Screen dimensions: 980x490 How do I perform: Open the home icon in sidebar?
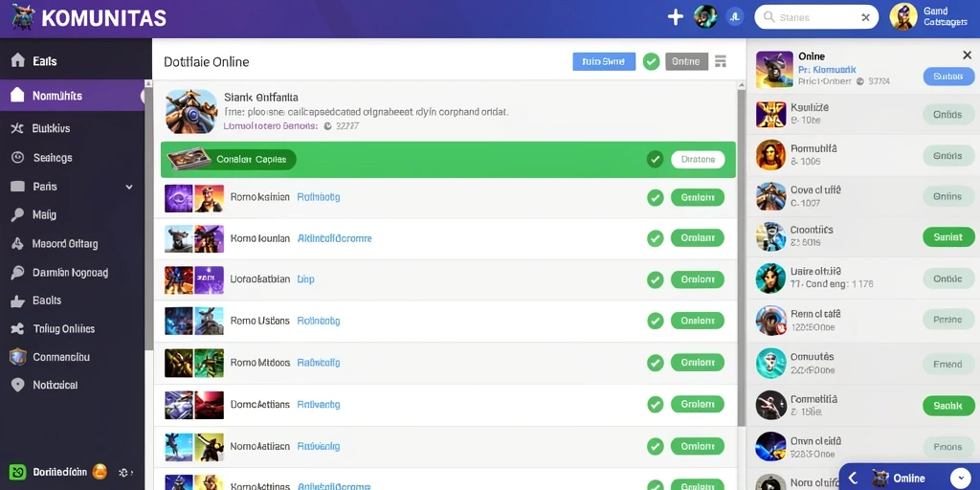point(18,60)
